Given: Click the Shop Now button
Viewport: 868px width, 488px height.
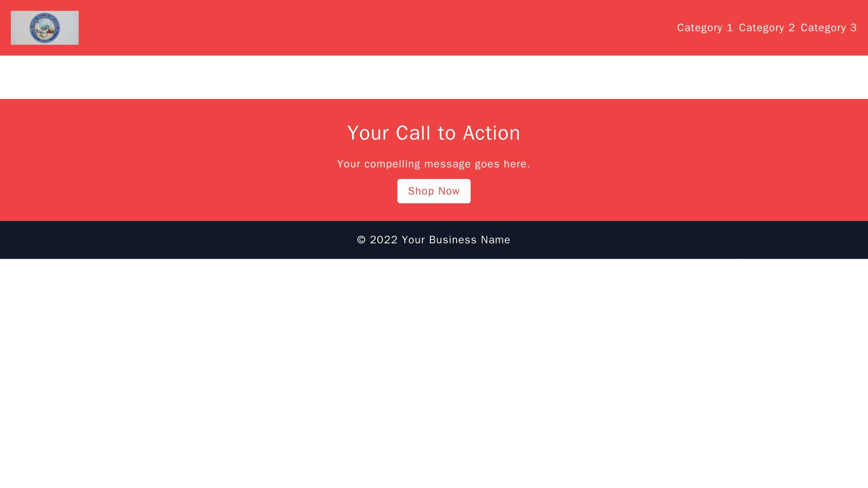Looking at the screenshot, I should (434, 190).
